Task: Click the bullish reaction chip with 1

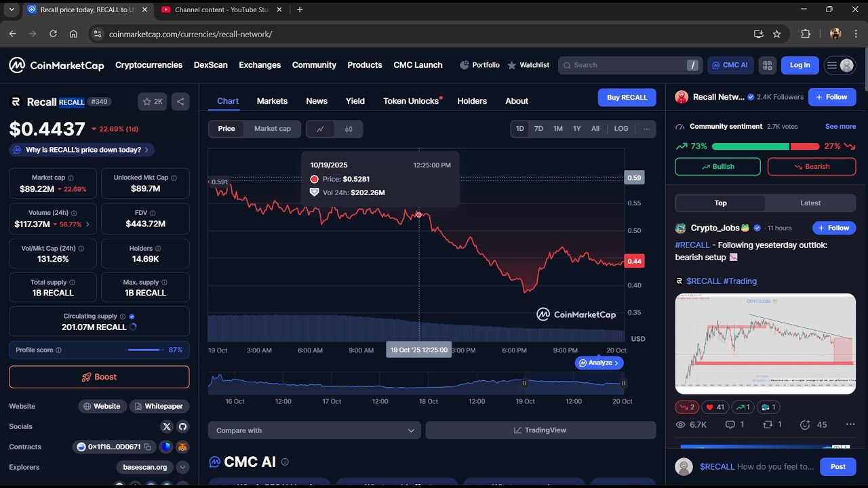Action: point(743,407)
